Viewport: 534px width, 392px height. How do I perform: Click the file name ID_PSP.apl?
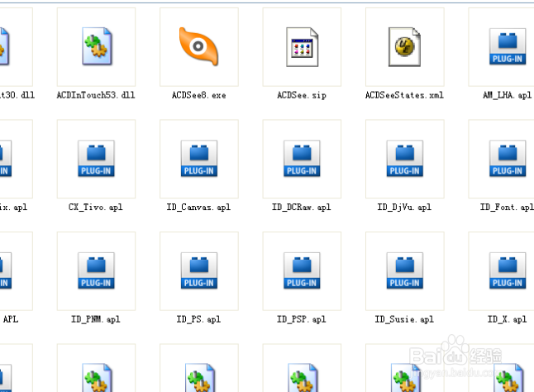[x=302, y=319]
